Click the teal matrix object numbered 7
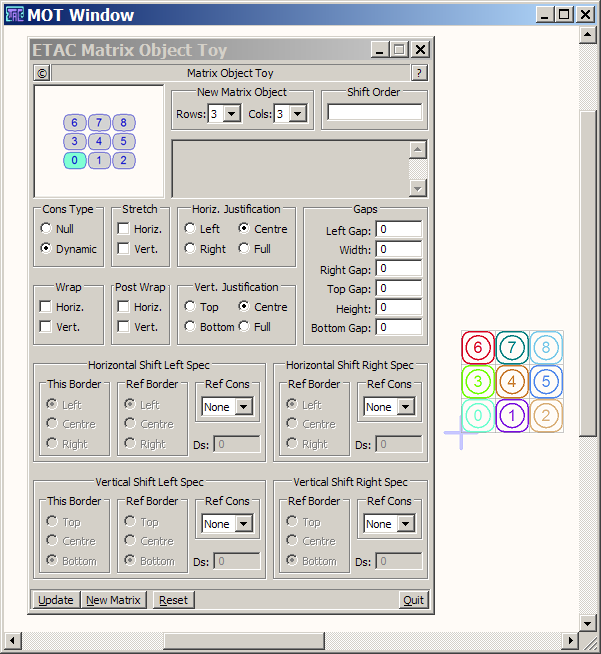 click(x=512, y=348)
